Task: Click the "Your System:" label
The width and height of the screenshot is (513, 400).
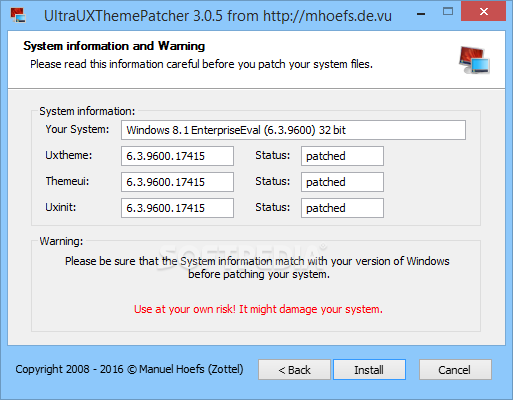Action: tap(77, 129)
